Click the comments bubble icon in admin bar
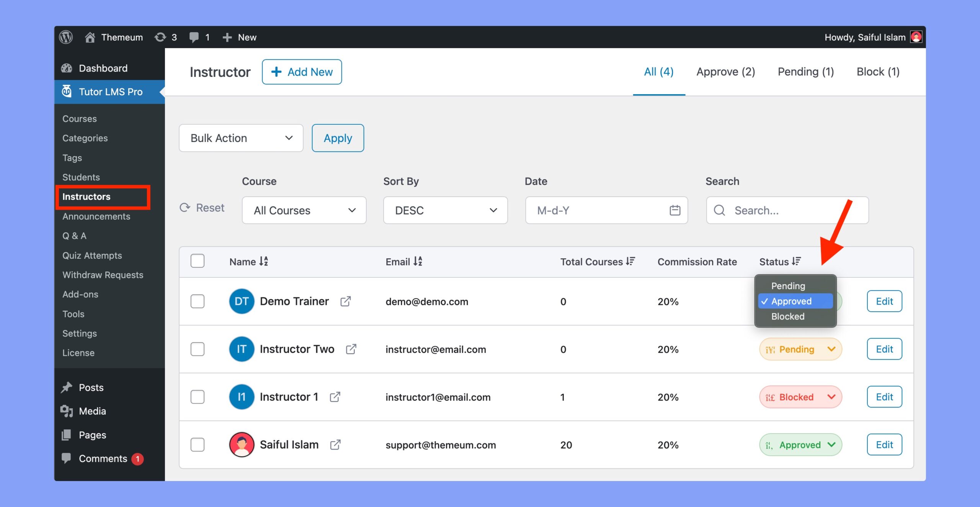The height and width of the screenshot is (507, 980). pyautogui.click(x=194, y=37)
